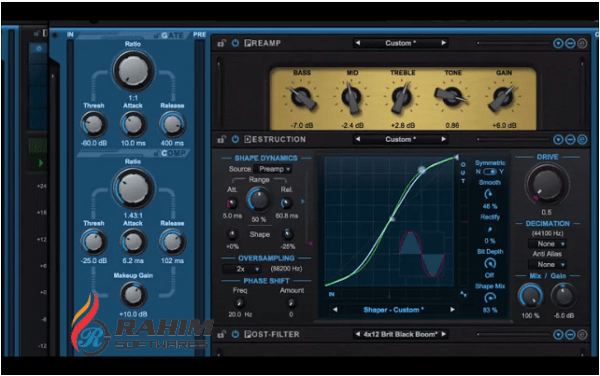Click the Makeup Gain knob
Viewport: 600px width, 376px height.
(x=133, y=295)
